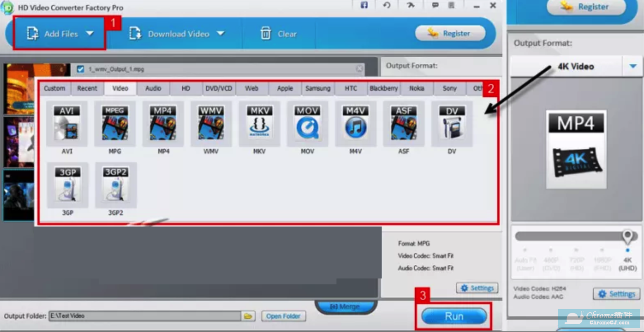Open Settings below the format info
The width and height of the screenshot is (644, 332).
pyautogui.click(x=477, y=288)
